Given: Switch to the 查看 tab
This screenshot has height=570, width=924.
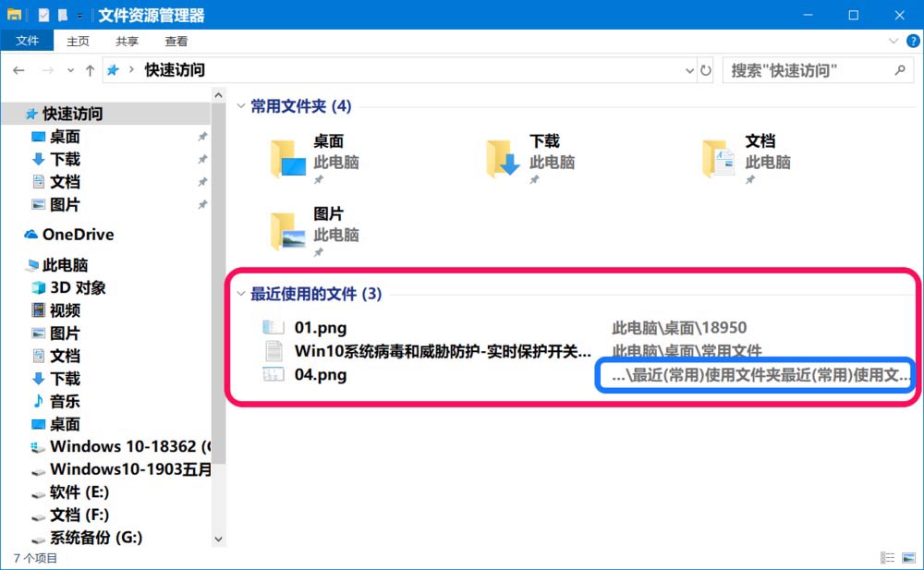Looking at the screenshot, I should (x=176, y=42).
